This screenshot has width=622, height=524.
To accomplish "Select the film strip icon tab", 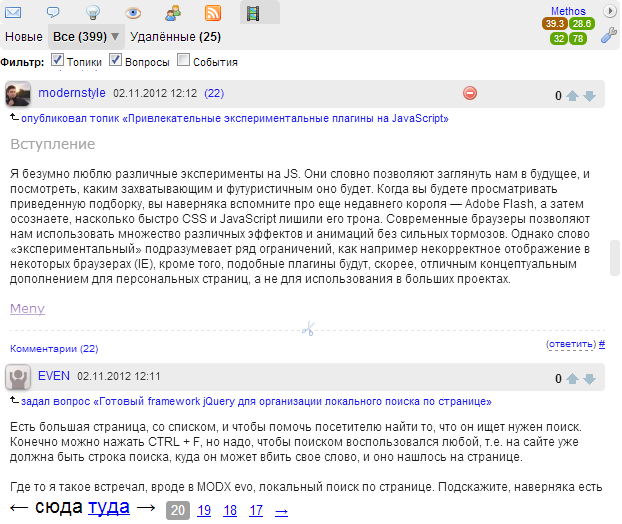I will [253, 13].
